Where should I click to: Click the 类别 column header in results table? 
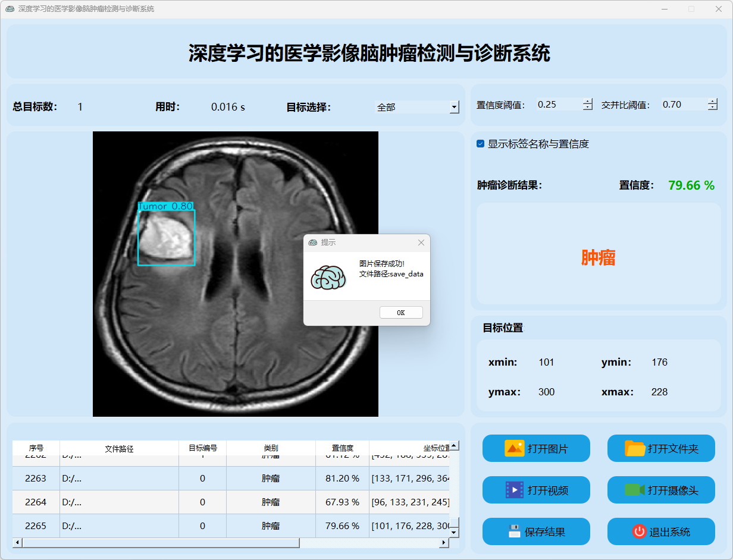pyautogui.click(x=271, y=448)
